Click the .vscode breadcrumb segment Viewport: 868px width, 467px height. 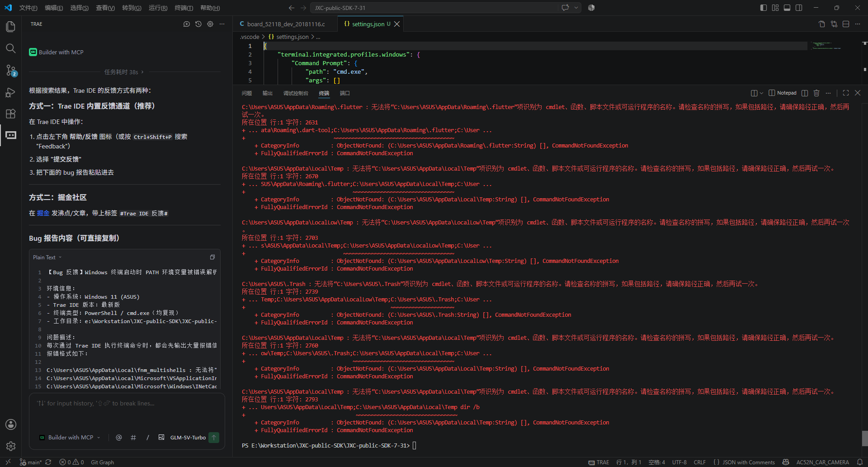point(250,37)
